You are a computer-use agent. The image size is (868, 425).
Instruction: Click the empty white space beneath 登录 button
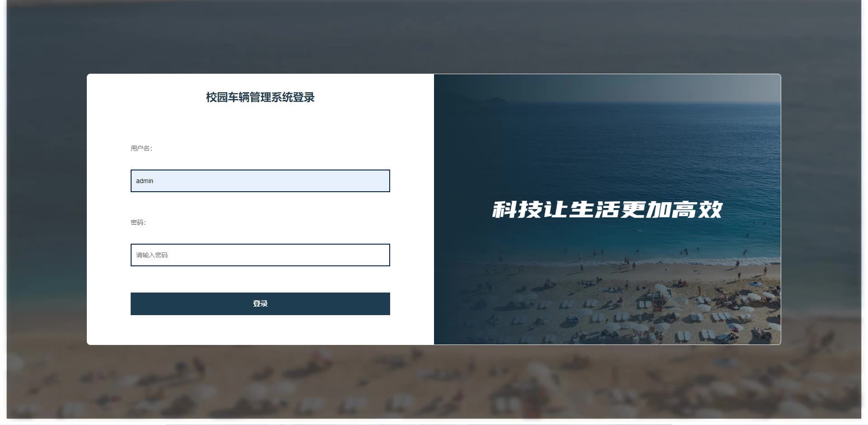click(x=260, y=330)
